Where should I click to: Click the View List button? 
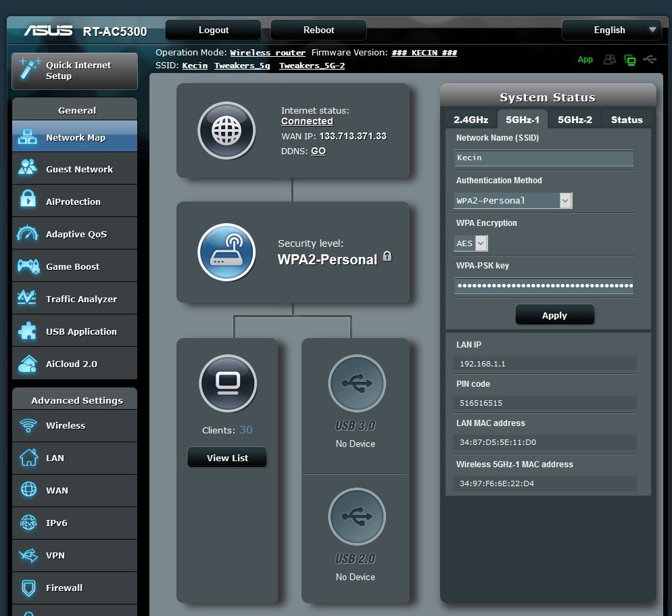coord(227,457)
